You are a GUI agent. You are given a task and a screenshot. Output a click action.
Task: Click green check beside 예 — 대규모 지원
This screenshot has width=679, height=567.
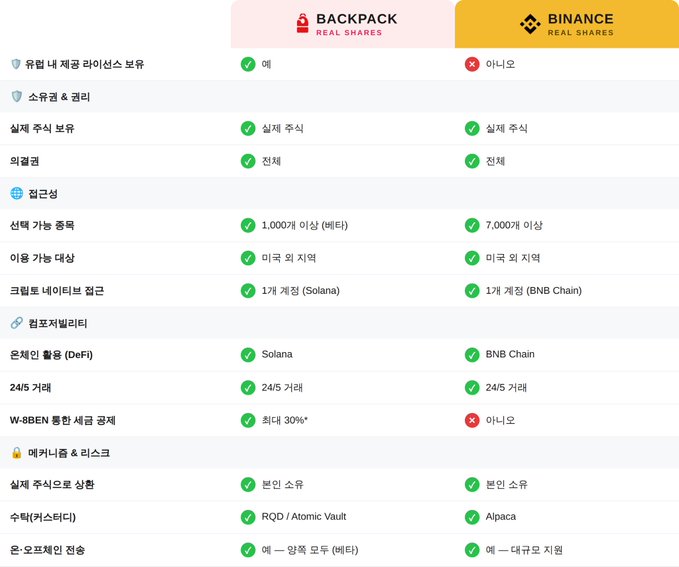click(x=472, y=550)
